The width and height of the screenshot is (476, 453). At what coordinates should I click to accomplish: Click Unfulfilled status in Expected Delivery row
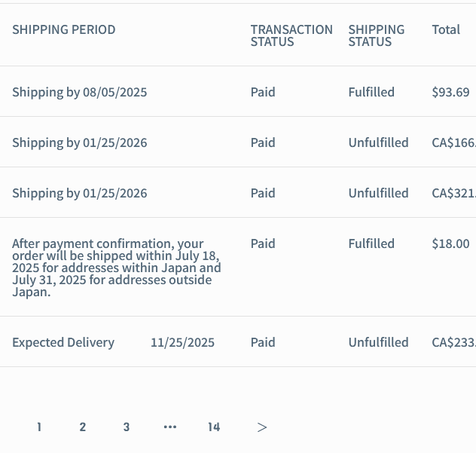click(x=378, y=343)
